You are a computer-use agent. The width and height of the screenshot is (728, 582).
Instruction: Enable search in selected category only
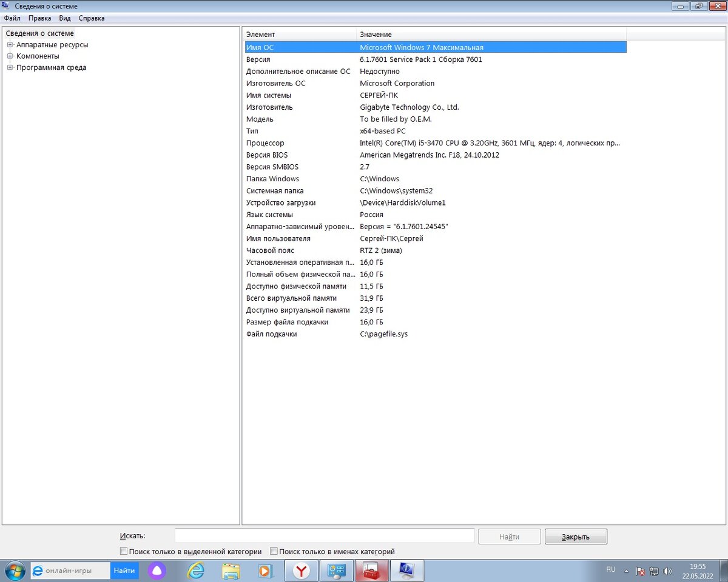pos(124,552)
